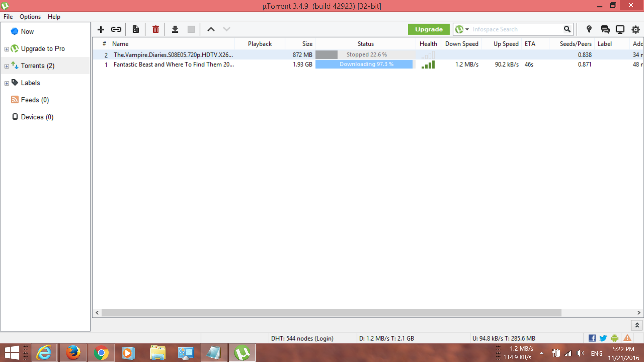Open the Help menu
Screen dimensions: 644x362
pyautogui.click(x=54, y=17)
